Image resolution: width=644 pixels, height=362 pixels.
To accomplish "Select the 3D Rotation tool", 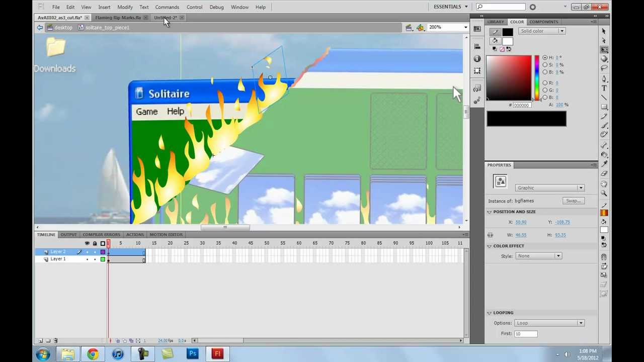I will 604,59.
